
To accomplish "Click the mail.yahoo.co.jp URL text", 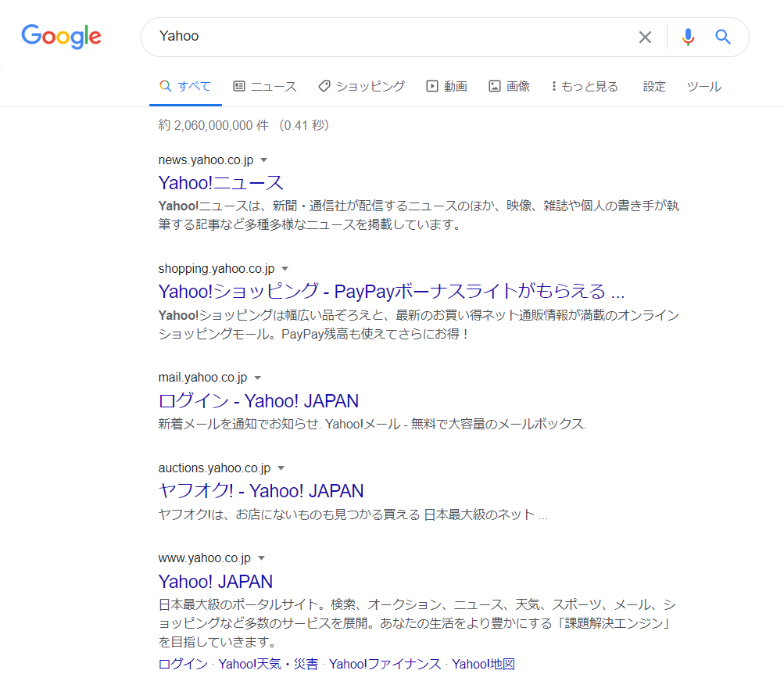I will coord(203,378).
